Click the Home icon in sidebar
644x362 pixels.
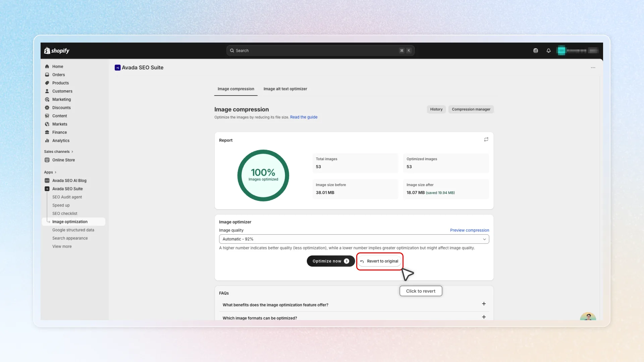(x=47, y=66)
